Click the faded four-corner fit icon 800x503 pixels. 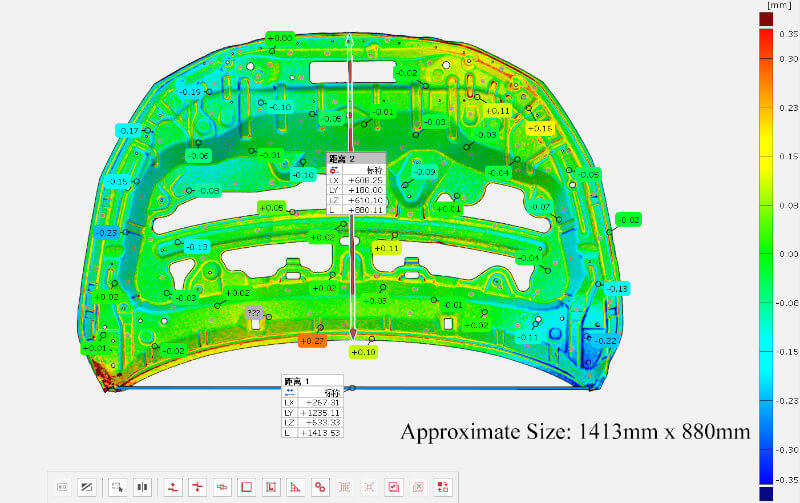click(369, 487)
